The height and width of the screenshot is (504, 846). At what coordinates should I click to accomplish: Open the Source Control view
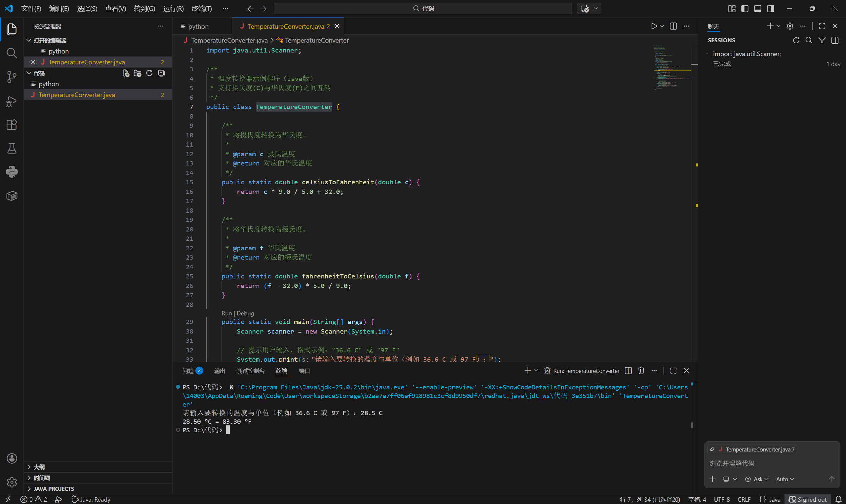pos(12,77)
